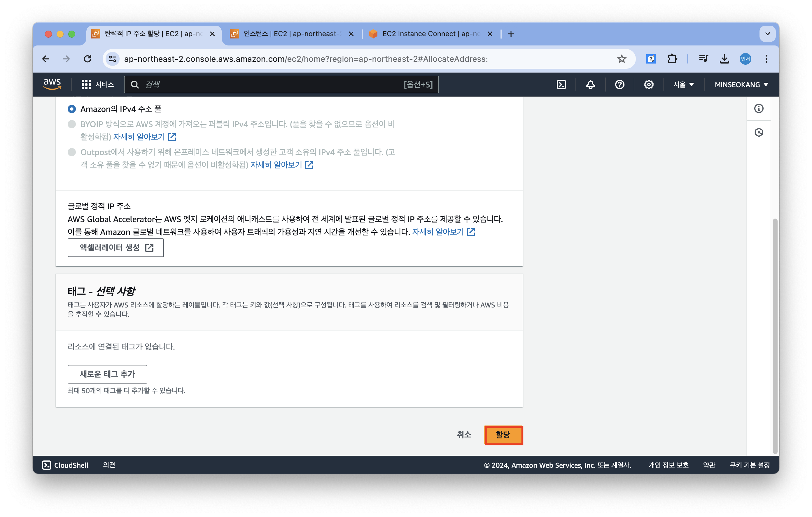
Task: Expand the 서울 region dropdown
Action: click(x=683, y=85)
